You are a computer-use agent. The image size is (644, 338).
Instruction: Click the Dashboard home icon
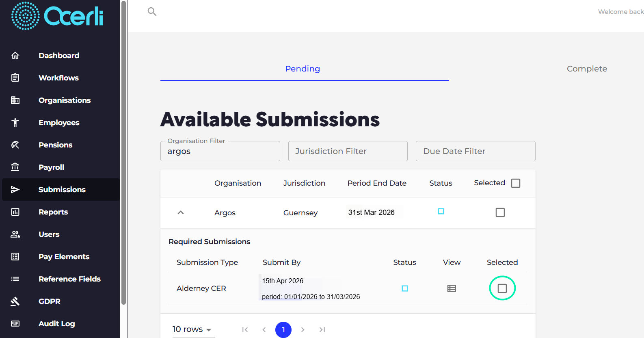pos(15,55)
